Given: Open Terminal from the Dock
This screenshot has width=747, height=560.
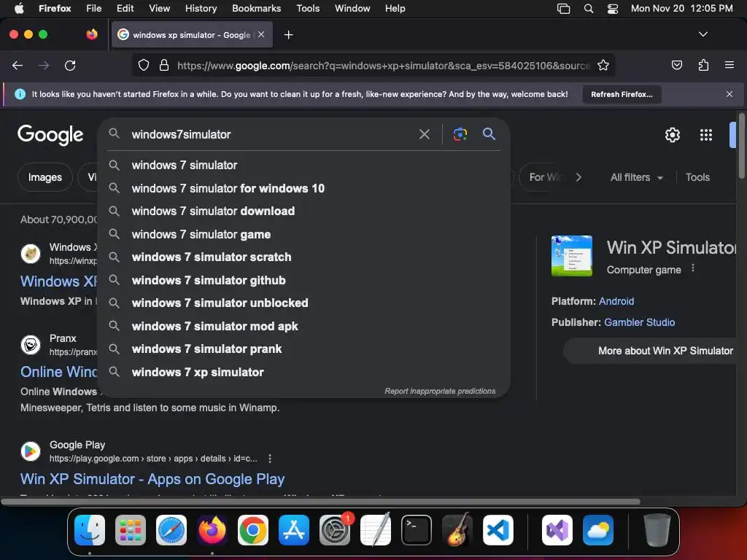Looking at the screenshot, I should click(x=417, y=530).
